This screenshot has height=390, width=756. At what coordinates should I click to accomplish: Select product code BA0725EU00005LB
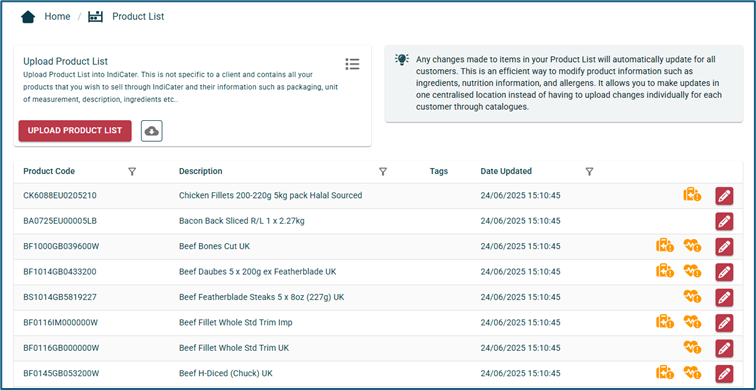pyautogui.click(x=61, y=221)
